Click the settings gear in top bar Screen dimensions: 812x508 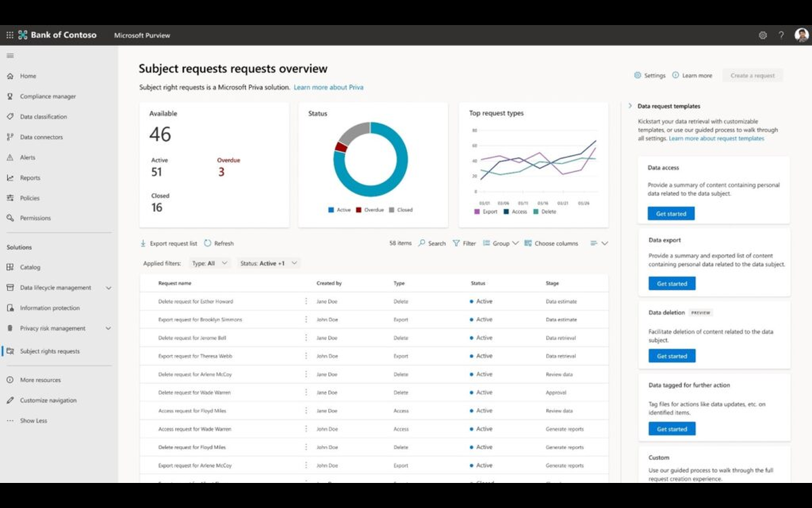763,35
